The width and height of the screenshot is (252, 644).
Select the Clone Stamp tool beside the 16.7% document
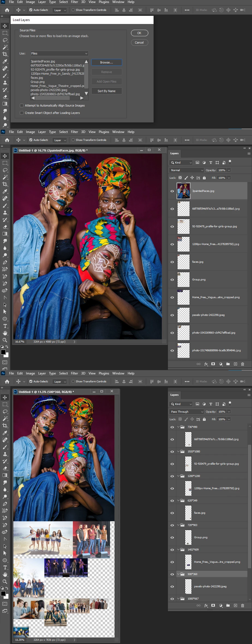[5, 213]
